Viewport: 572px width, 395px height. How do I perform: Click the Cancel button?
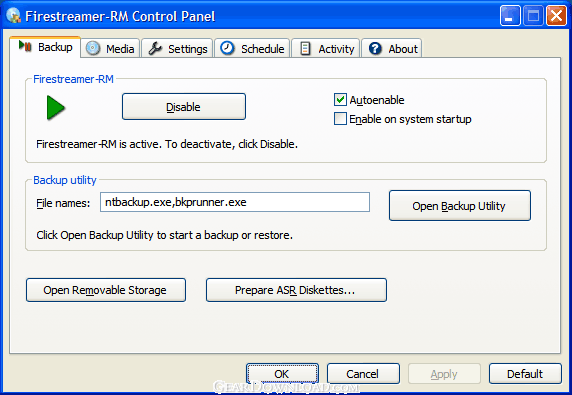click(363, 373)
